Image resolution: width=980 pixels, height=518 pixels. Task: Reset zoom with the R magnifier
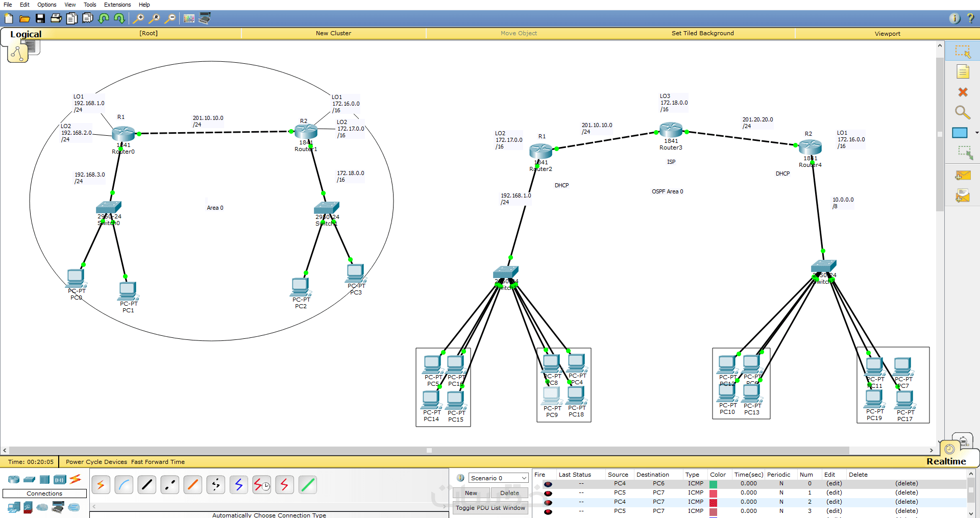point(154,19)
